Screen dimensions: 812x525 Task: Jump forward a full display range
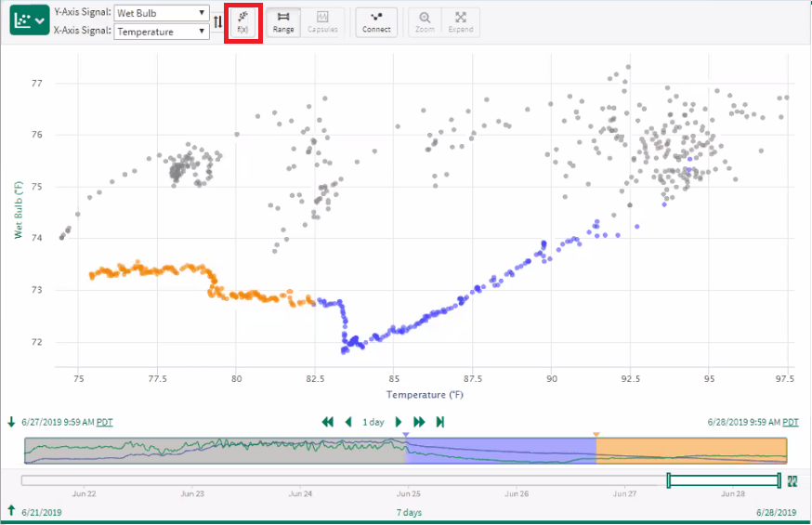tap(419, 422)
